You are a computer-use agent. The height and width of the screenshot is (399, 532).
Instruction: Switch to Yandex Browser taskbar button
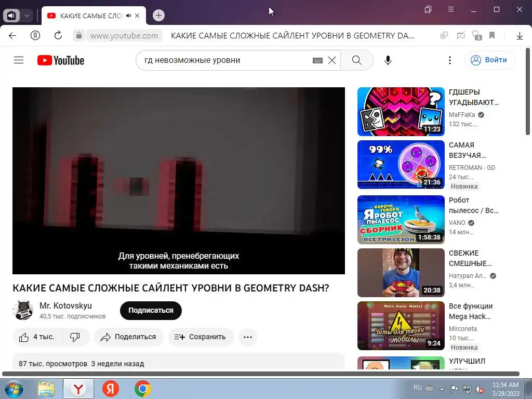click(78, 389)
